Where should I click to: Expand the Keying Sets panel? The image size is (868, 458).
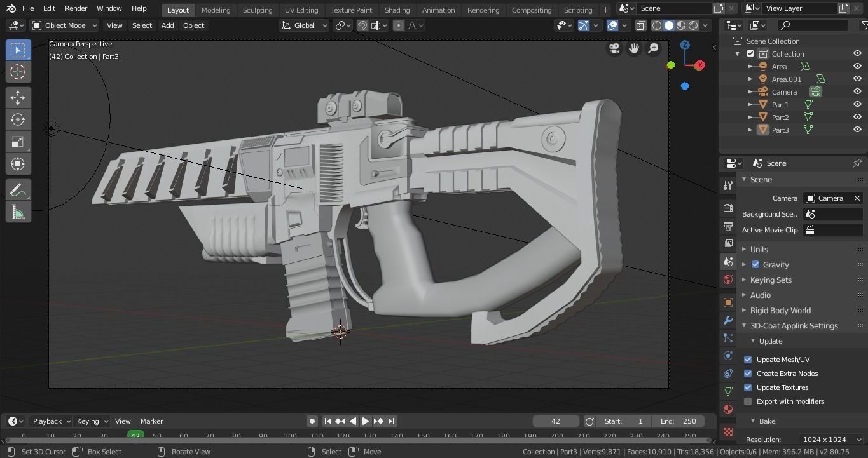[770, 280]
